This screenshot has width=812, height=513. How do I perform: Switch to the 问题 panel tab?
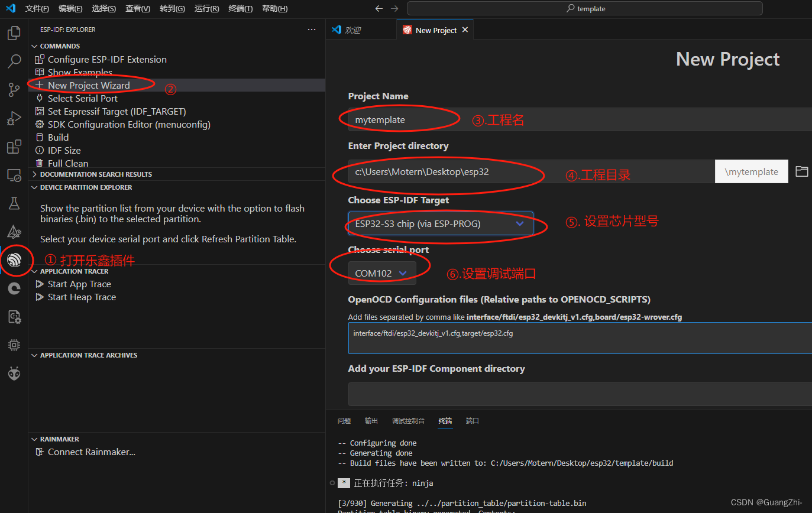(344, 421)
